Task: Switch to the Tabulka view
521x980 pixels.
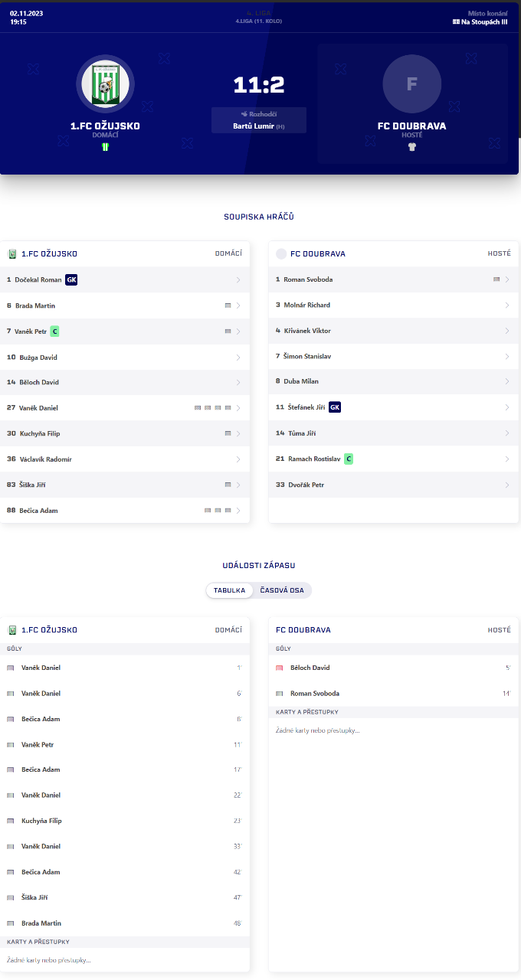Action: [229, 590]
